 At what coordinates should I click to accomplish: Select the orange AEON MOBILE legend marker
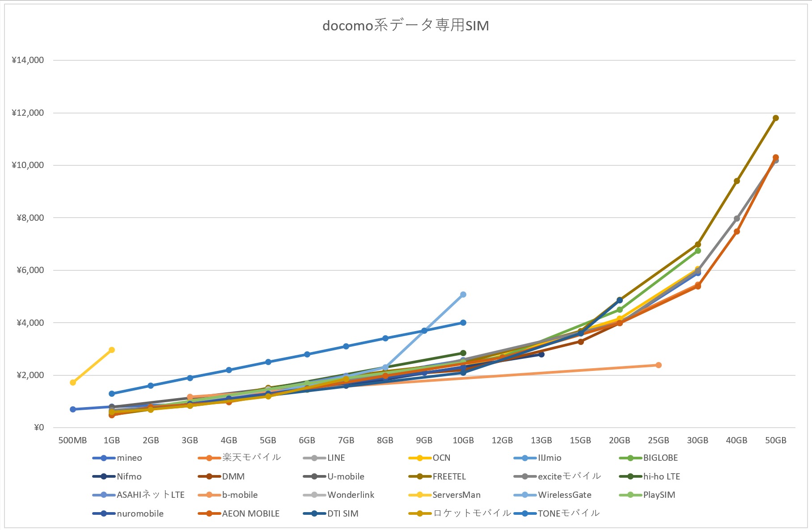coord(209,514)
